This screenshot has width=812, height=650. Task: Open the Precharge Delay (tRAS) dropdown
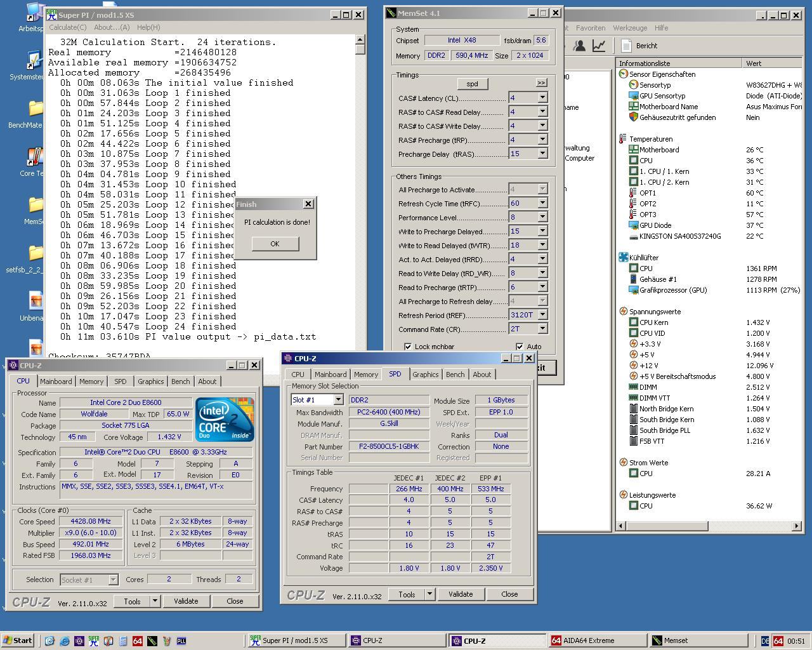pos(542,154)
